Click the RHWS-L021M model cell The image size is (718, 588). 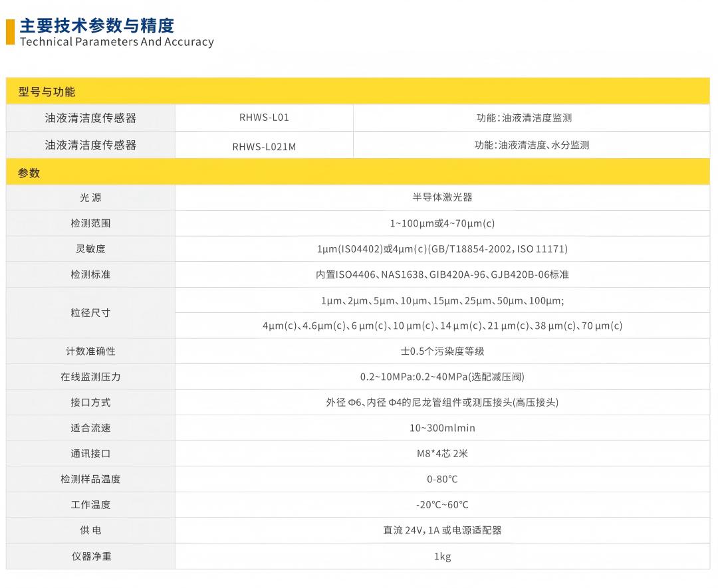(x=264, y=147)
